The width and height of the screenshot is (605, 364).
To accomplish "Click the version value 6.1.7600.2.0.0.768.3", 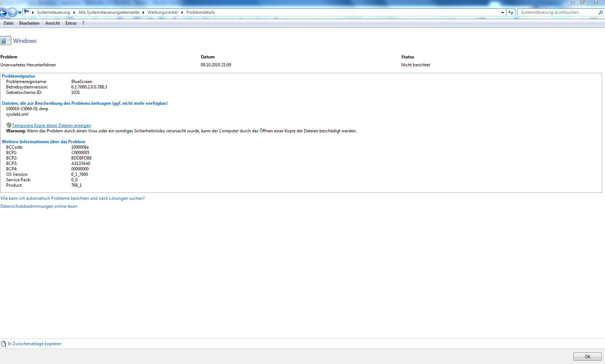I will tap(89, 87).
